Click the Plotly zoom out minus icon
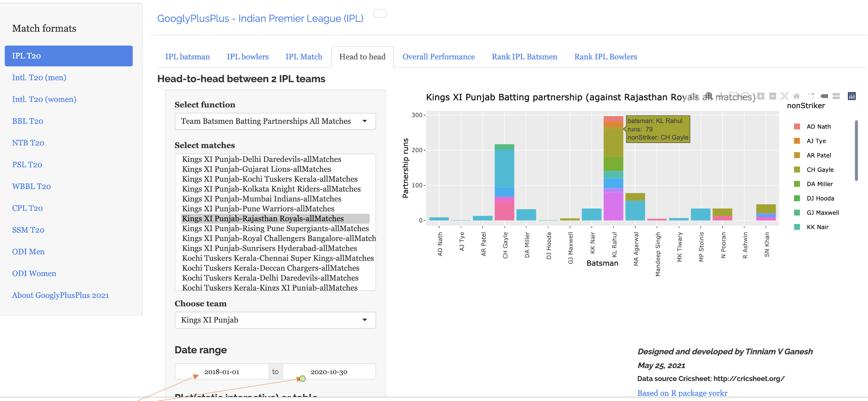868x401 pixels. [773, 96]
